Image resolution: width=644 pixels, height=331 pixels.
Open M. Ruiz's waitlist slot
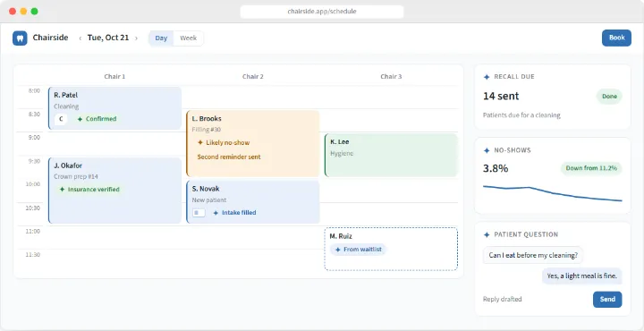pyautogui.click(x=391, y=249)
